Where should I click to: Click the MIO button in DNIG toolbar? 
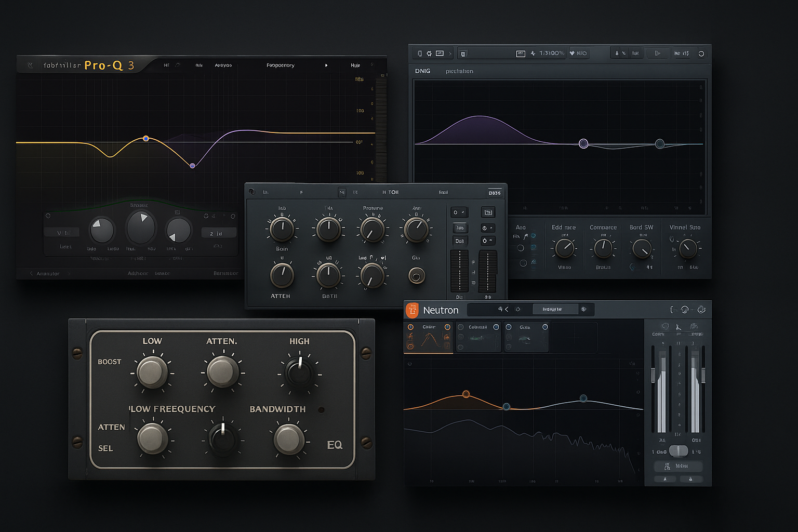[578, 53]
